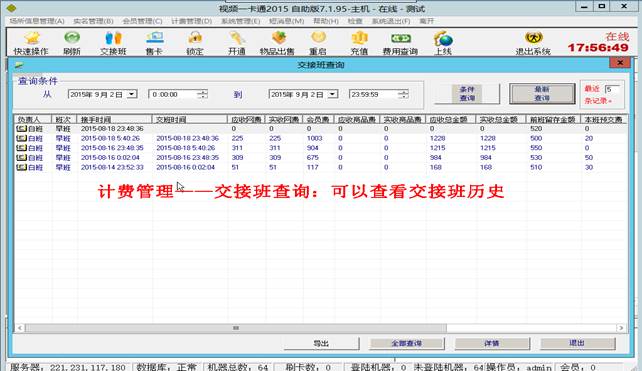Image resolution: width=642 pixels, height=371 pixels.
Task: Sort by the 应收总金额 column header
Action: (450, 119)
